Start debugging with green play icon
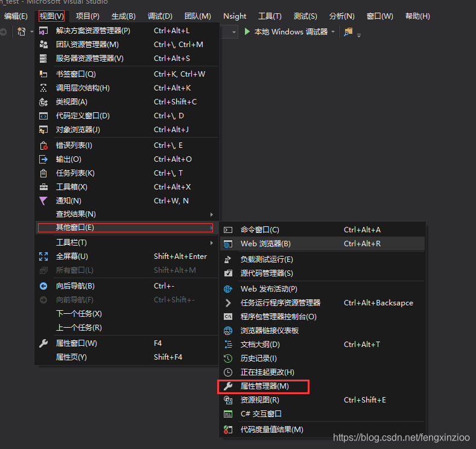The height and width of the screenshot is (449, 476). tap(247, 31)
